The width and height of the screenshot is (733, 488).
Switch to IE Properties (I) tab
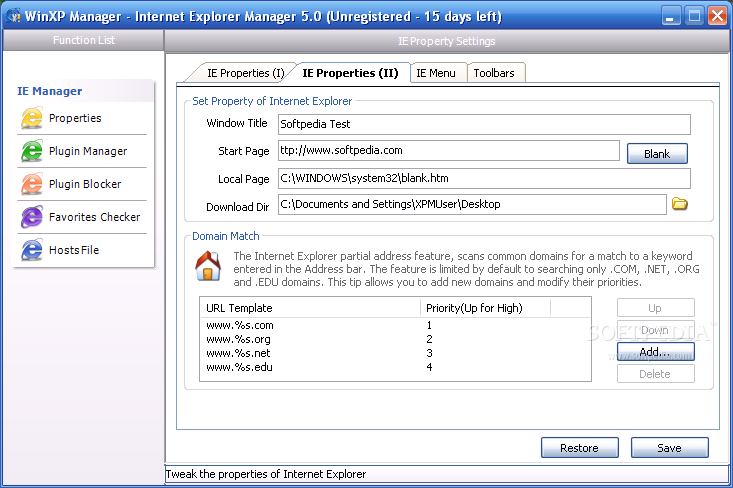coord(245,73)
